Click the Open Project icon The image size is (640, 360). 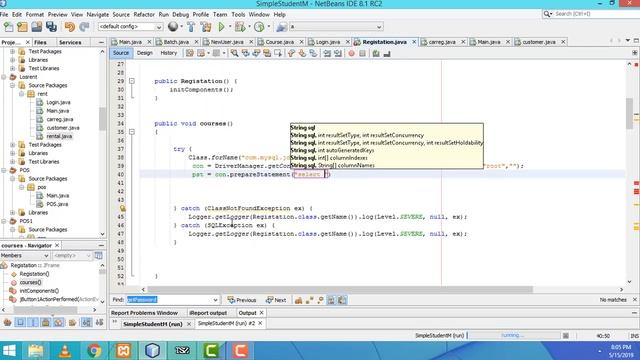coord(37,27)
